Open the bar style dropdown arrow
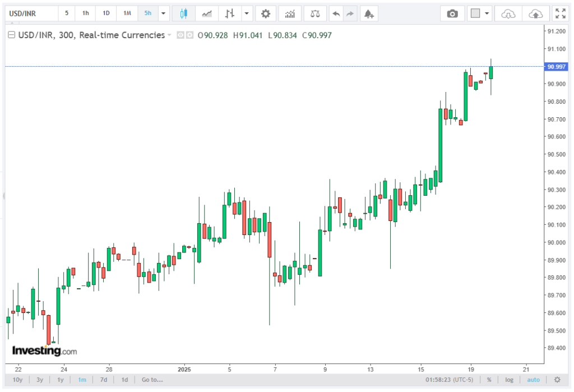The image size is (574, 392). coord(247,13)
